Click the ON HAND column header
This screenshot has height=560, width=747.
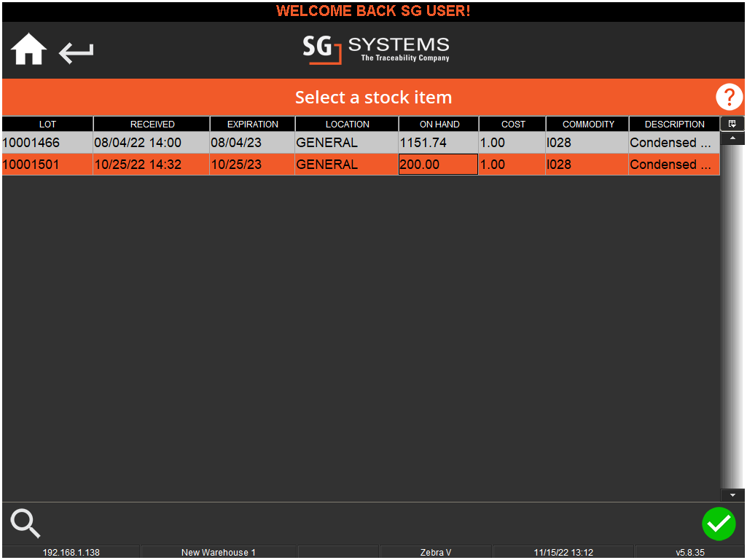pos(438,123)
